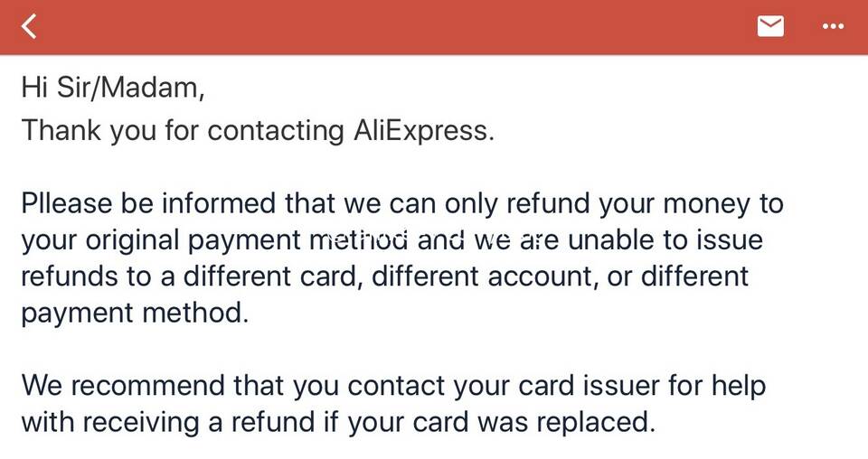The image size is (868, 459).
Task: Tap the phrase 'unable to issue'
Action: click(665, 239)
